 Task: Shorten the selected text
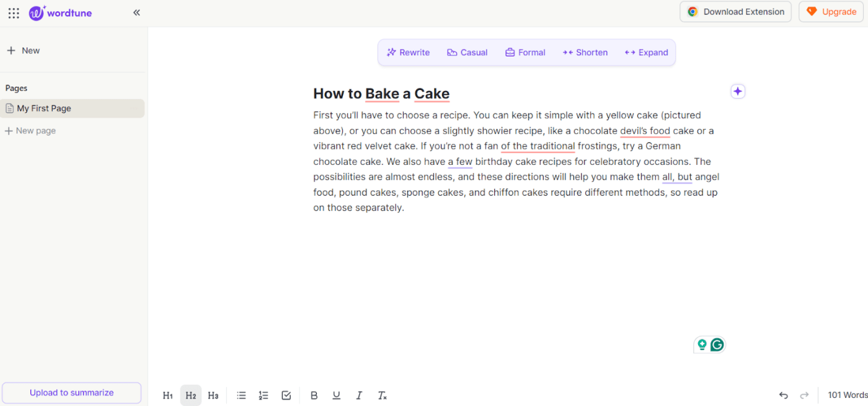585,53
